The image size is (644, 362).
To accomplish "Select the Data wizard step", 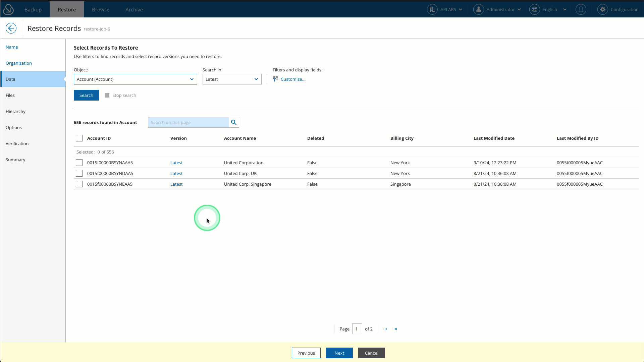I will click(33, 79).
